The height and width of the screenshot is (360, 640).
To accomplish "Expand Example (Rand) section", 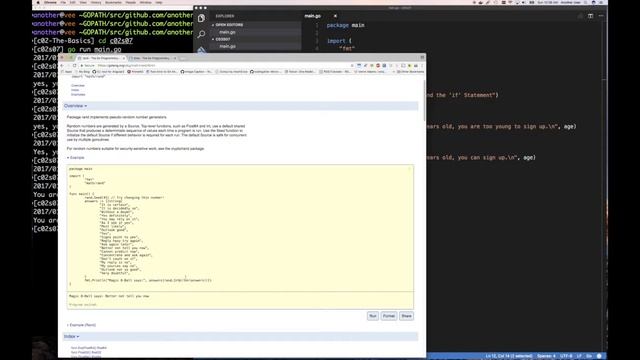I will [81, 325].
